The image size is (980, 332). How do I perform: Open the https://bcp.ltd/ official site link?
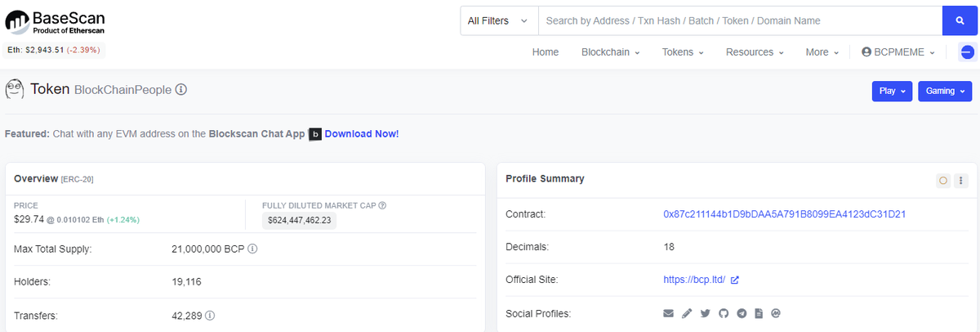click(x=694, y=280)
